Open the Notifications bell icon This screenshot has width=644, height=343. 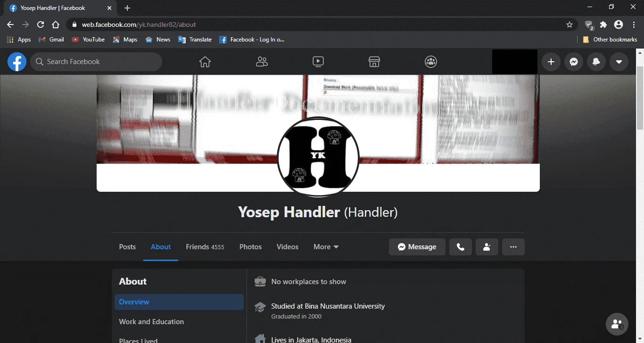[x=596, y=62]
